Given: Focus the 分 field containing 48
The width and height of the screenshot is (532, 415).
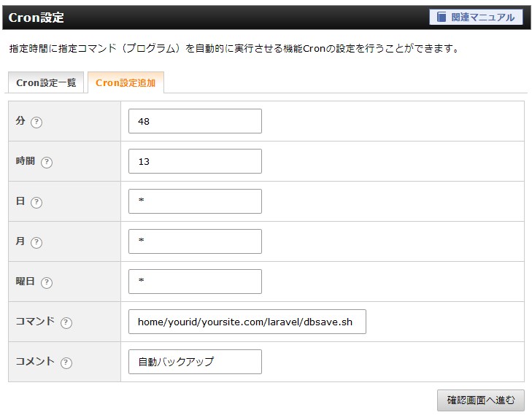Looking at the screenshot, I should (195, 121).
